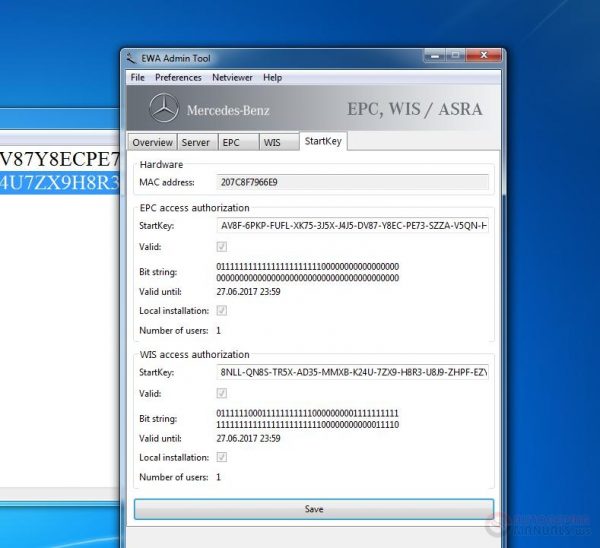The height and width of the screenshot is (548, 600).
Task: Click the EPC Number of users label
Action: (173, 330)
